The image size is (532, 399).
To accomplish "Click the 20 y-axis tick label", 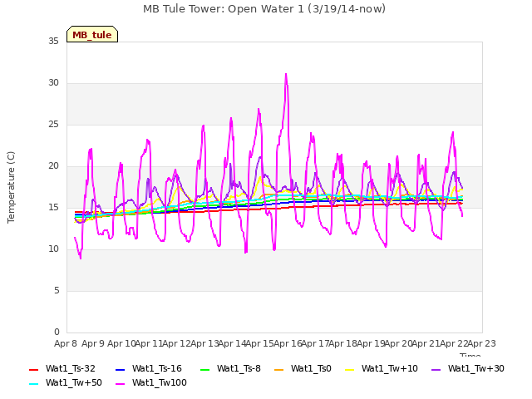I will [x=53, y=166].
